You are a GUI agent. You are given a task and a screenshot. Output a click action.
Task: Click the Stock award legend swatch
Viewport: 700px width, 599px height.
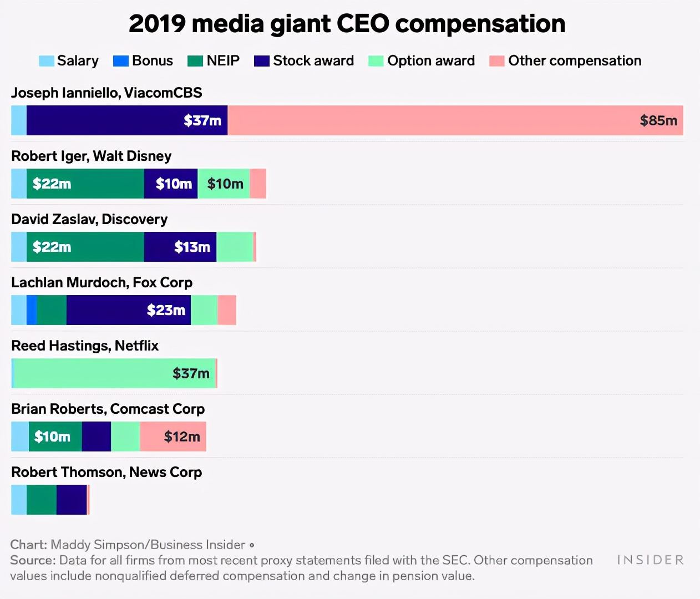tap(262, 61)
